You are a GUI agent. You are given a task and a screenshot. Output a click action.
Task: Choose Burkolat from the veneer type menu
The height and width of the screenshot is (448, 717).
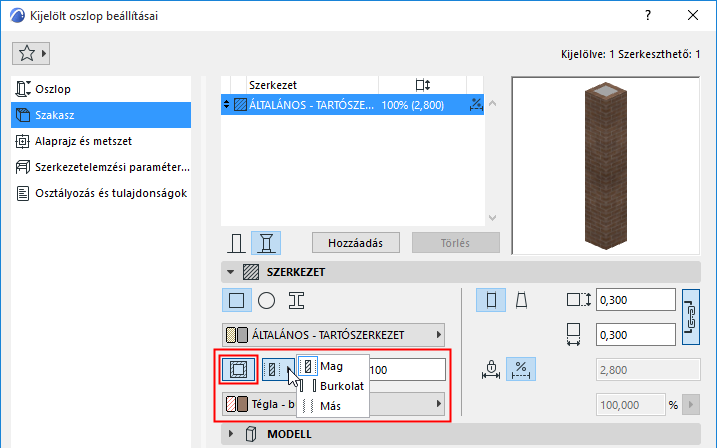coord(332,386)
